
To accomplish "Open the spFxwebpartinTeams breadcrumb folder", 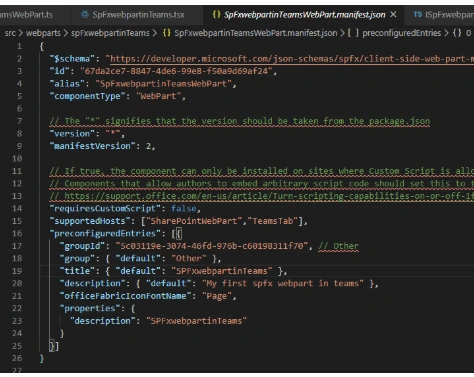I will tap(110, 33).
